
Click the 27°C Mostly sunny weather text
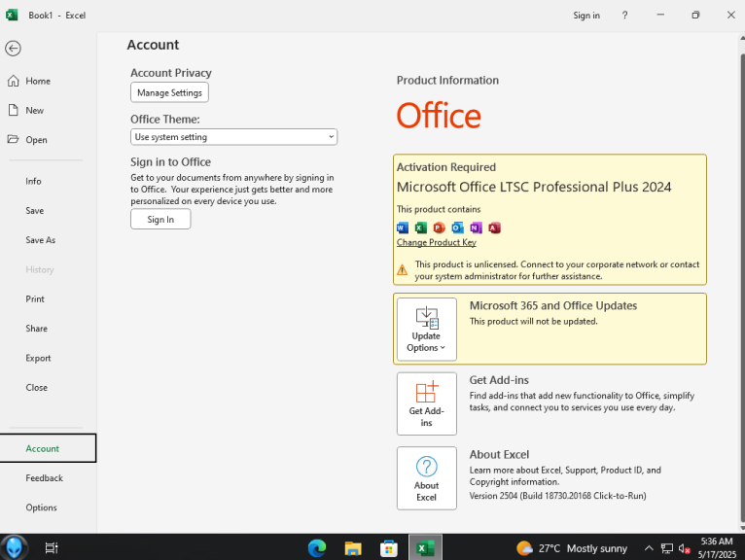pyautogui.click(x=583, y=548)
